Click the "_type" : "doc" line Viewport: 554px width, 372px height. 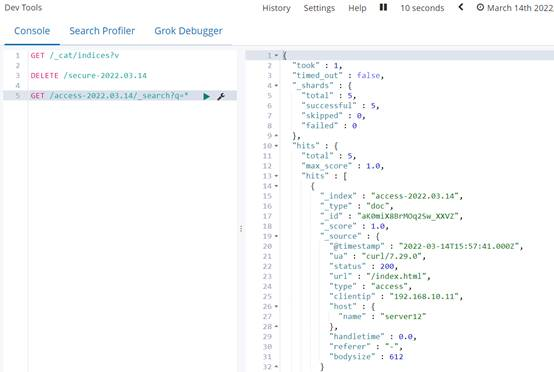point(356,206)
